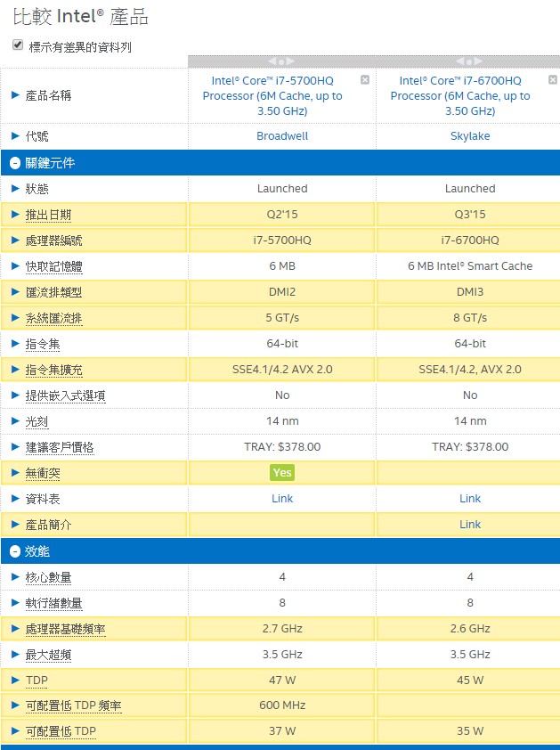Remove the i7-5700HQ column with its X icon

(365, 80)
